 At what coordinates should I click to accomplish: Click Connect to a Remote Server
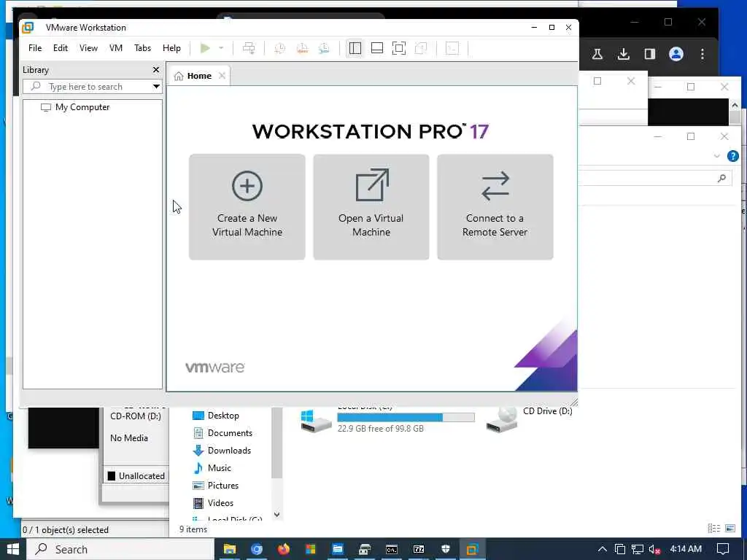coord(495,207)
